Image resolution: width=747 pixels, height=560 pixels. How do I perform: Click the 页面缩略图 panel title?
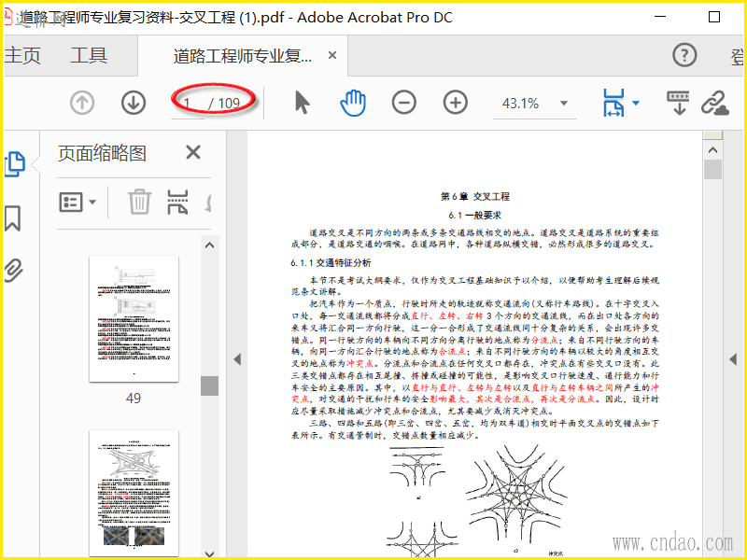[x=102, y=153]
